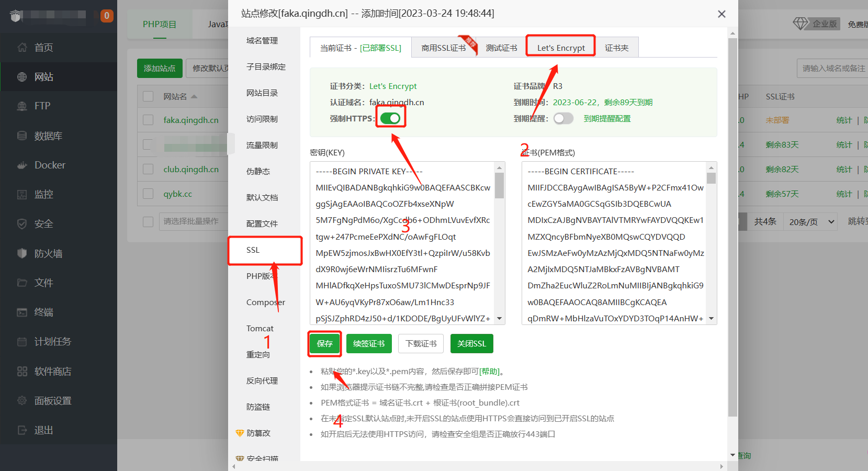868x471 pixels.
Task: Expand the 查询 chevron at bottom right
Action: 732,455
